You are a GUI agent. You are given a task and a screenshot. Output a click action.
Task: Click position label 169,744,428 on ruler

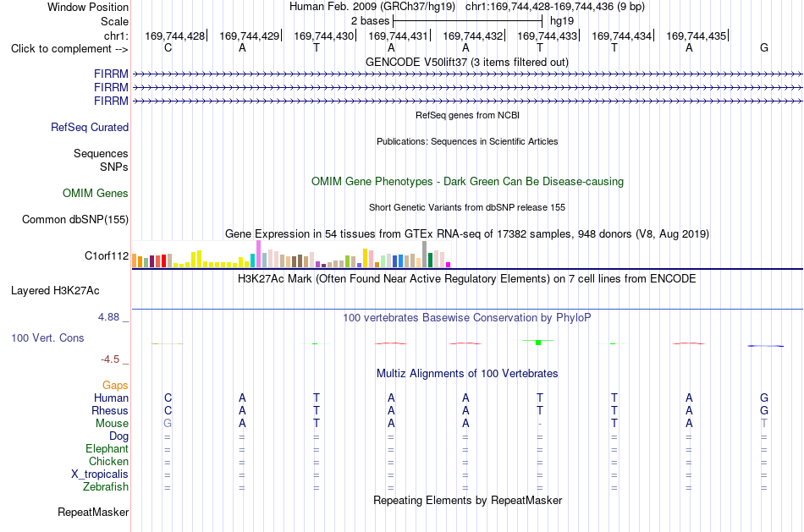pos(175,36)
